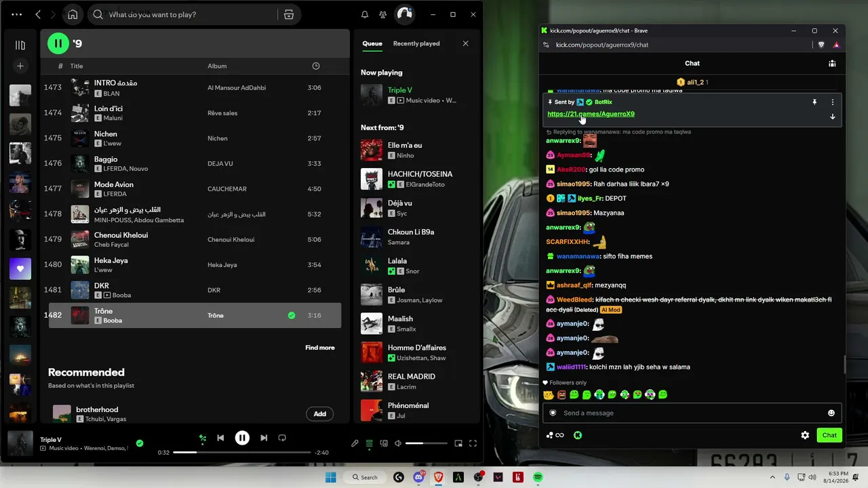Sort tracks by the Title column header
The height and width of the screenshot is (488, 868).
click(77, 66)
